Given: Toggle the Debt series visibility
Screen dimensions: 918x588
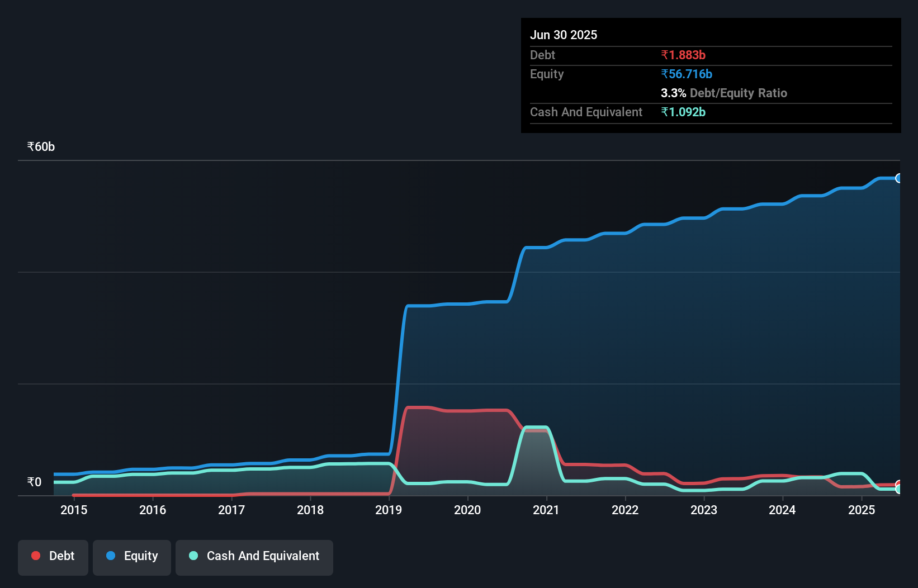Looking at the screenshot, I should coord(53,557).
